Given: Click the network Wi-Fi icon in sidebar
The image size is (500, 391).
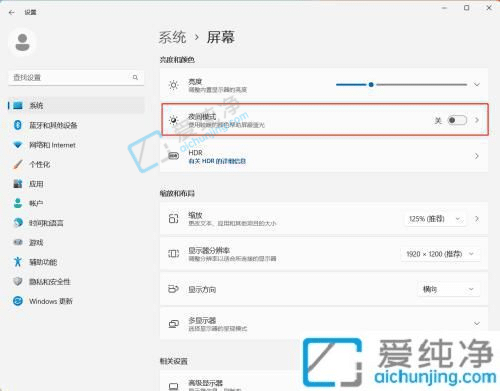Looking at the screenshot, I should point(18,145).
